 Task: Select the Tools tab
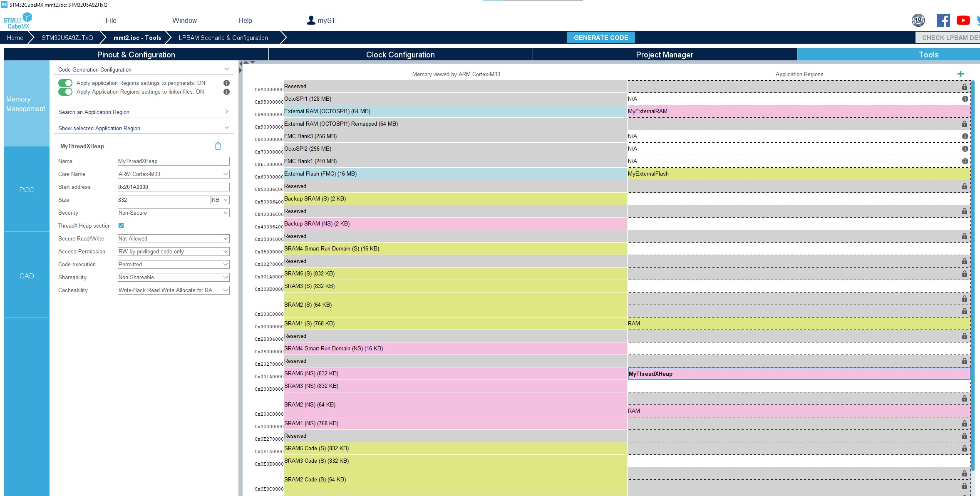tap(888, 55)
